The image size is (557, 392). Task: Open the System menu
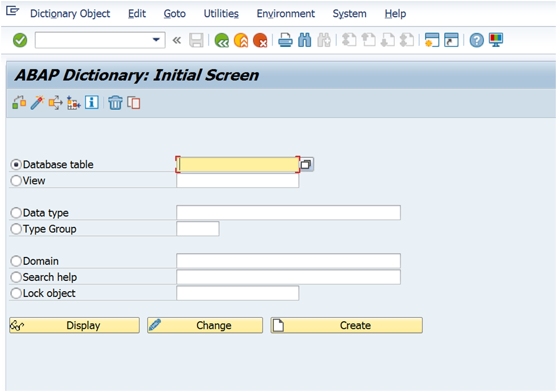(x=350, y=14)
